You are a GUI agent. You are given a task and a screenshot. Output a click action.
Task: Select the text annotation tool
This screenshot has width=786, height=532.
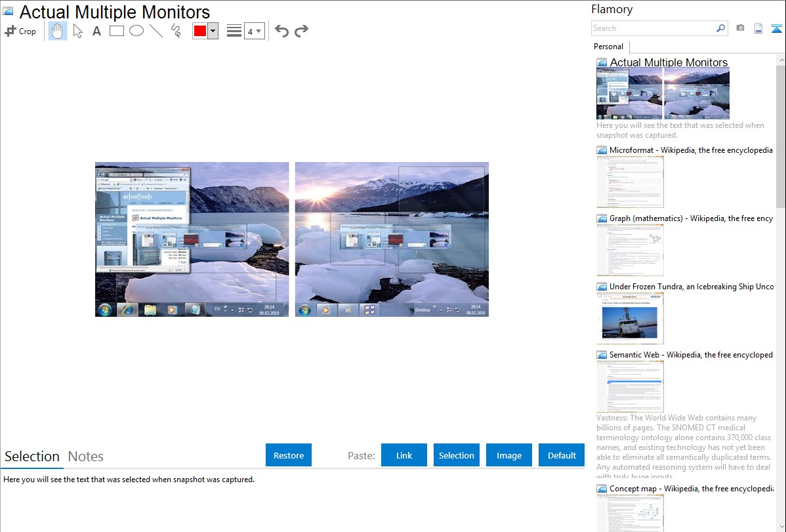tap(96, 31)
